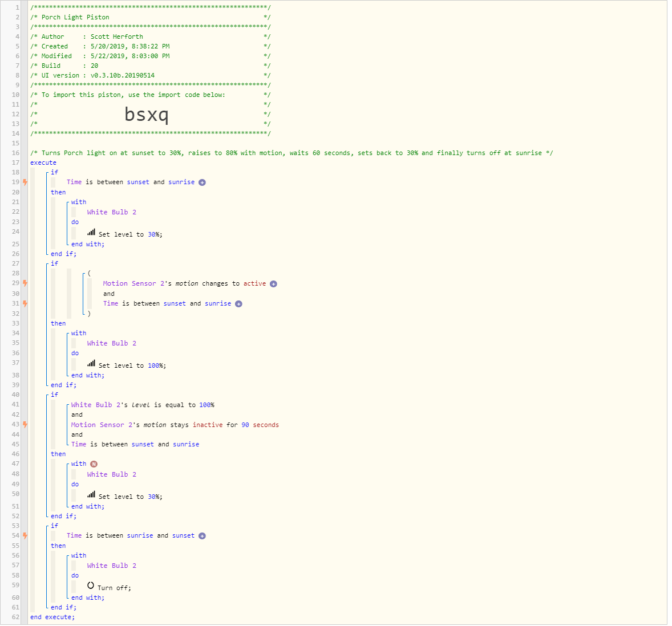The width and height of the screenshot is (672, 626).
Task: Click the 'if' keyword on line 53
Action: point(54,526)
